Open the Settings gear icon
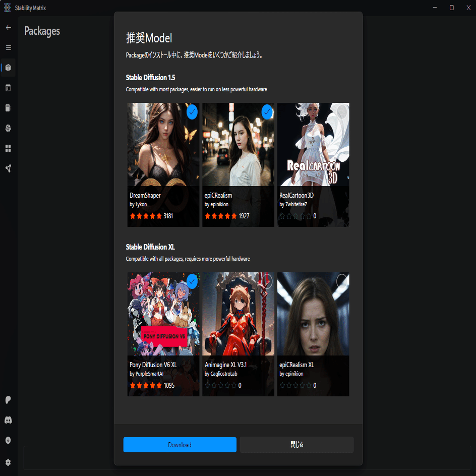The image size is (476, 476). pyautogui.click(x=8, y=462)
